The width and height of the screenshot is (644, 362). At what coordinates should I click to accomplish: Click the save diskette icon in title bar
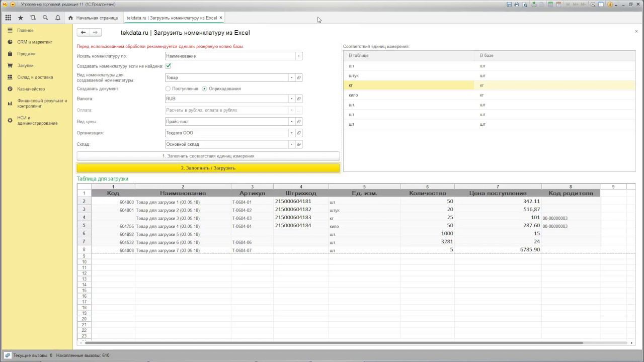coord(509,5)
